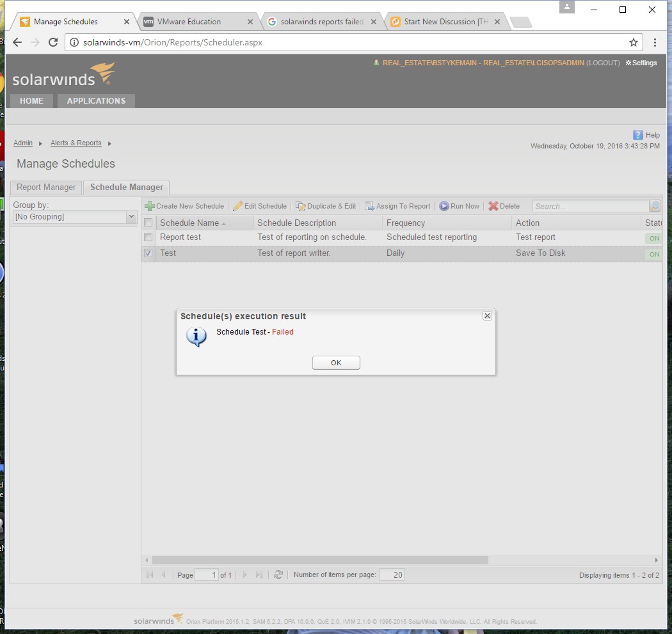Image resolution: width=672 pixels, height=634 pixels.
Task: Toggle the ON status of Test schedule
Action: click(653, 254)
